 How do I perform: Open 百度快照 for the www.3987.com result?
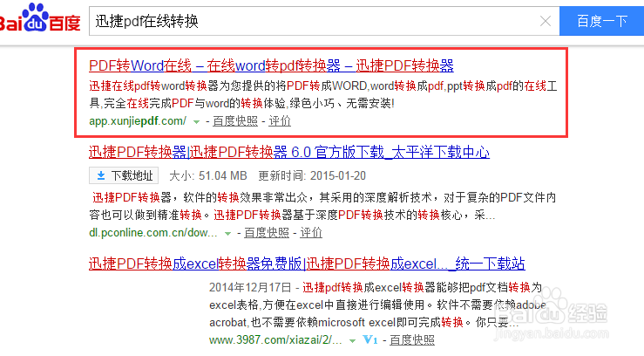(411, 340)
